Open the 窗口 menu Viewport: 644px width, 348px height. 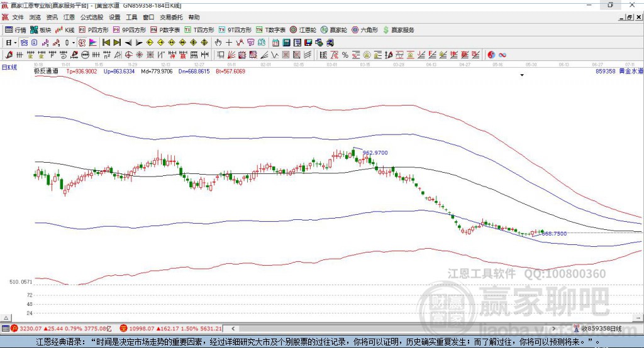[x=148, y=17]
